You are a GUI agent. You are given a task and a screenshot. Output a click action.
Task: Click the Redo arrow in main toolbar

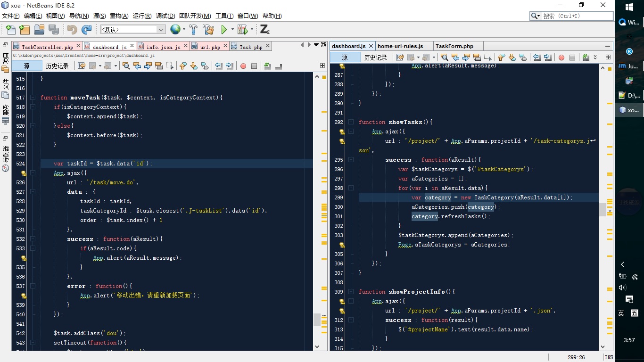point(86,30)
